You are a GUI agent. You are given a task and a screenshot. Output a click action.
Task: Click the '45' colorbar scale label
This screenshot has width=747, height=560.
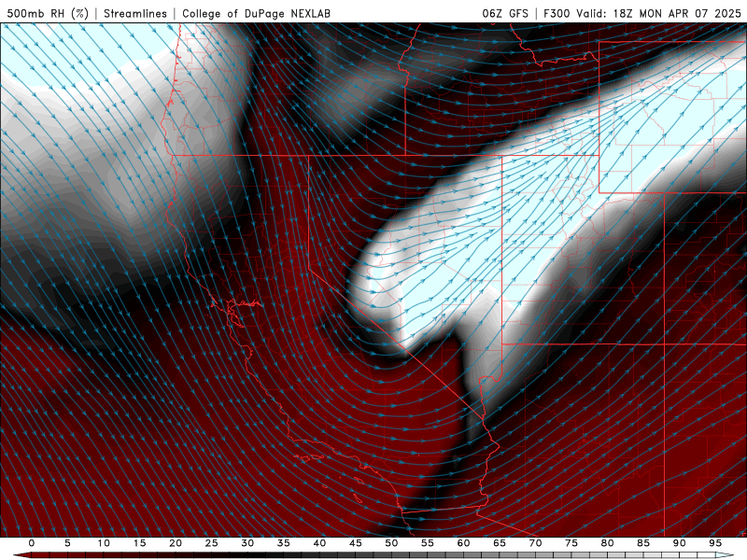356,543
